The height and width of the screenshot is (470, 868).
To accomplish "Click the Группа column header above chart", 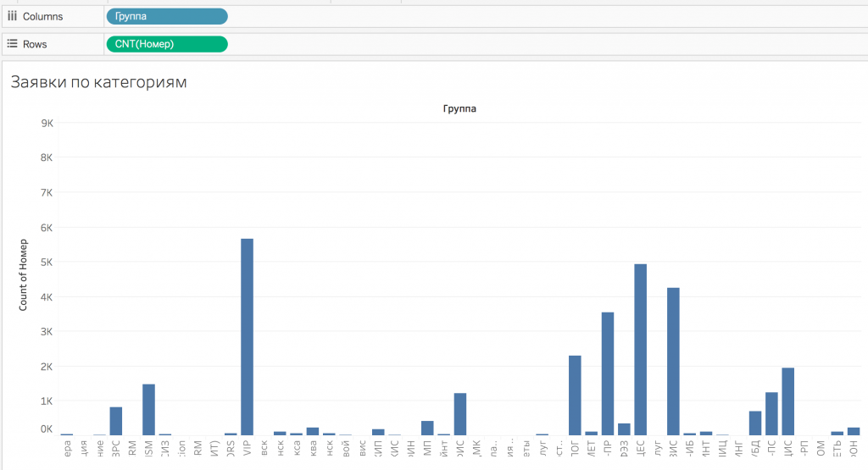I will (x=459, y=109).
